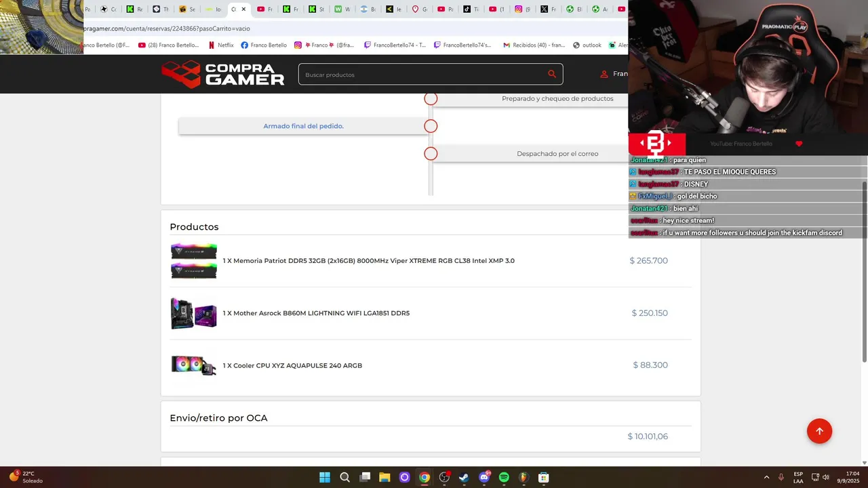Image resolution: width=868 pixels, height=488 pixels.
Task: Open Google Chrome taskbar icon
Action: pos(425,478)
